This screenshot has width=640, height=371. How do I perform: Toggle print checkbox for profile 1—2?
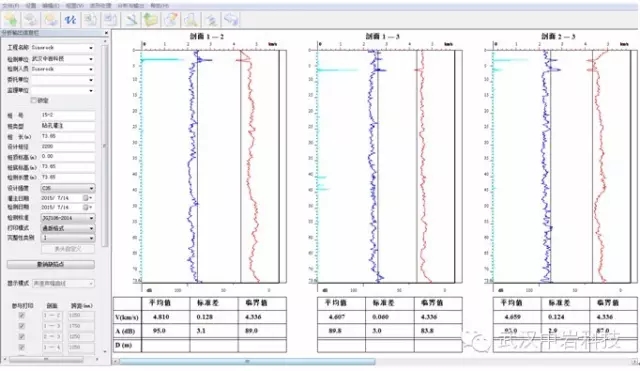pos(22,315)
